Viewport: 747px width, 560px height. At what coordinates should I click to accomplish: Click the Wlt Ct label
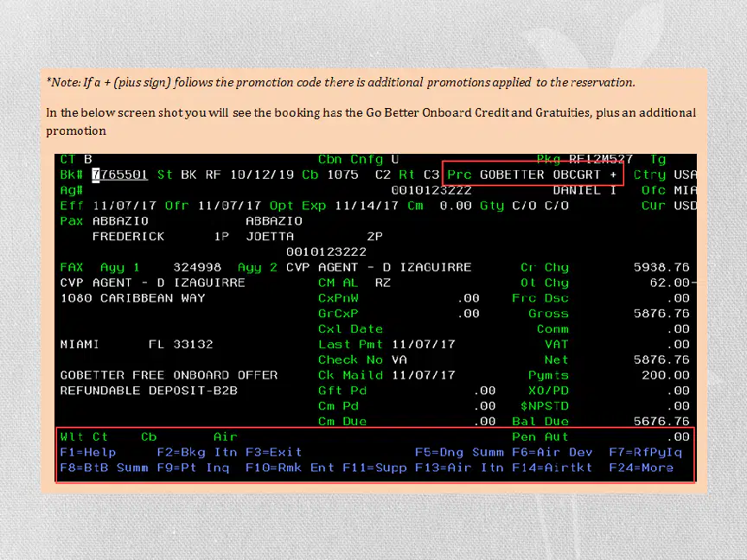point(84,436)
